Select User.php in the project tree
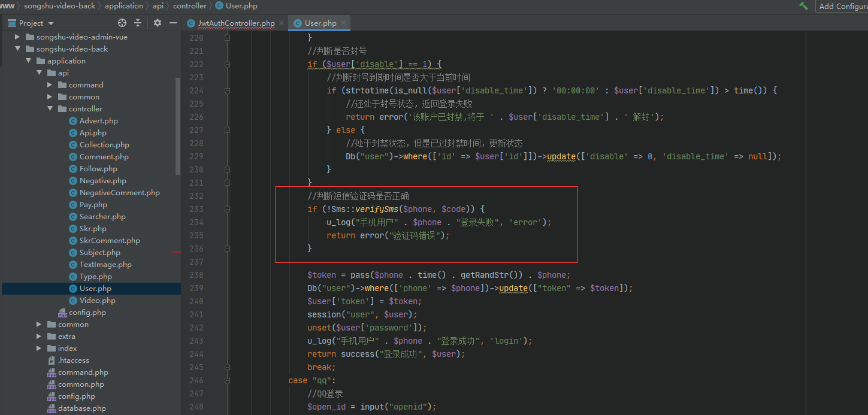The image size is (868, 415). click(x=95, y=289)
